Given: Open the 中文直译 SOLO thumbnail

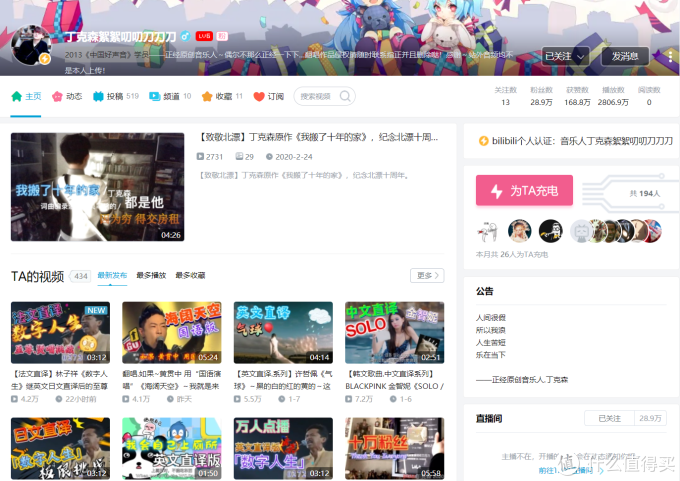Looking at the screenshot, I should tap(395, 333).
